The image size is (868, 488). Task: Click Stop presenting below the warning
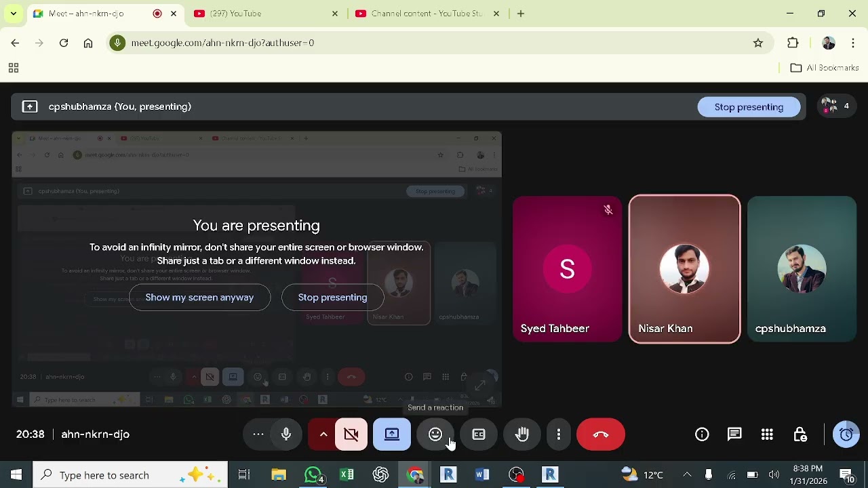coord(332,298)
